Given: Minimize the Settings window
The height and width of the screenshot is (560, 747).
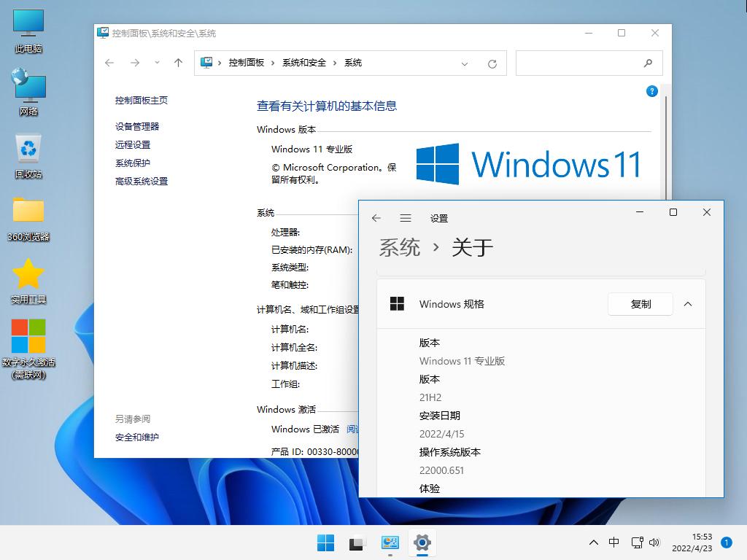Looking at the screenshot, I should point(640,212).
